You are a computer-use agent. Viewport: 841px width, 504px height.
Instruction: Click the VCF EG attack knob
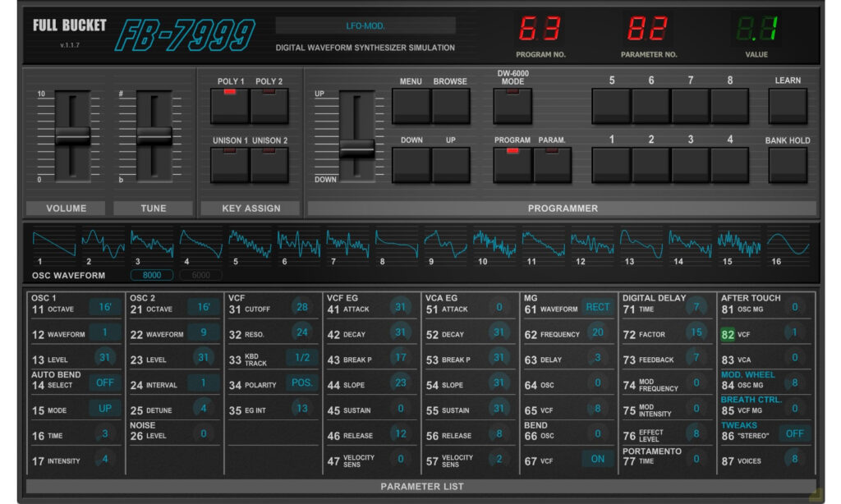(401, 307)
